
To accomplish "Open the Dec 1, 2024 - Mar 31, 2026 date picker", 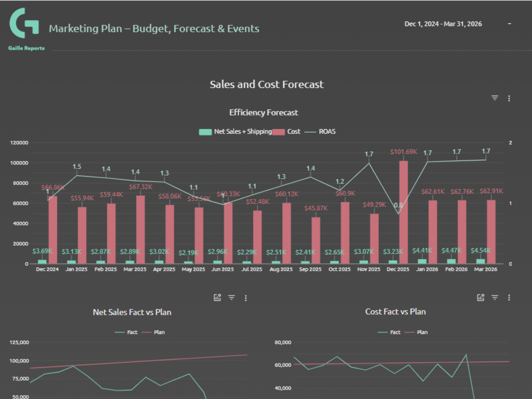I will click(443, 24).
